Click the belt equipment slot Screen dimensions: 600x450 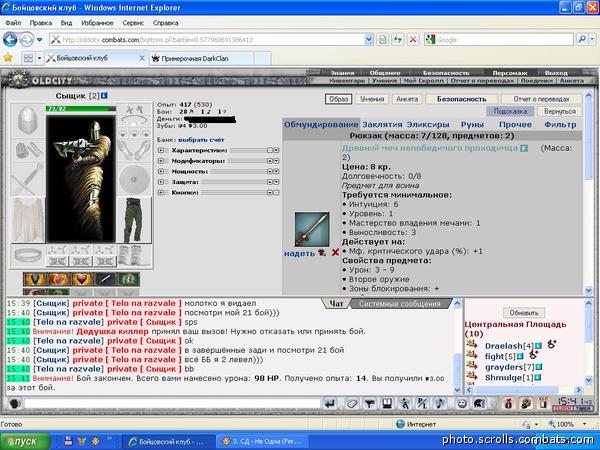28,255
